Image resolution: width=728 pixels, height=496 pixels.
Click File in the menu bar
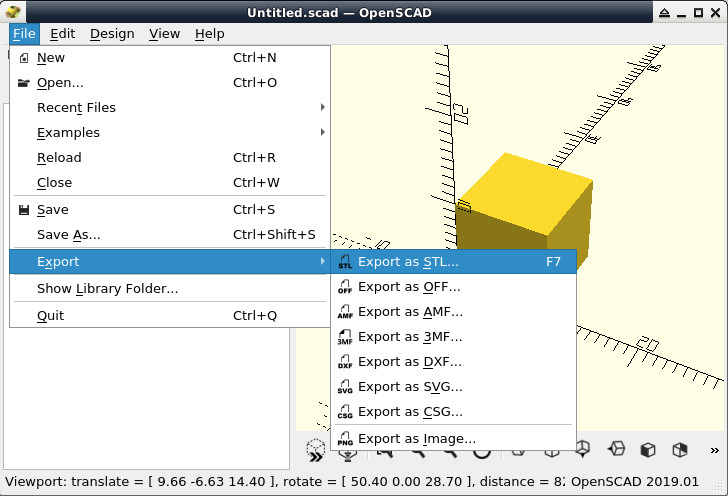tap(24, 34)
